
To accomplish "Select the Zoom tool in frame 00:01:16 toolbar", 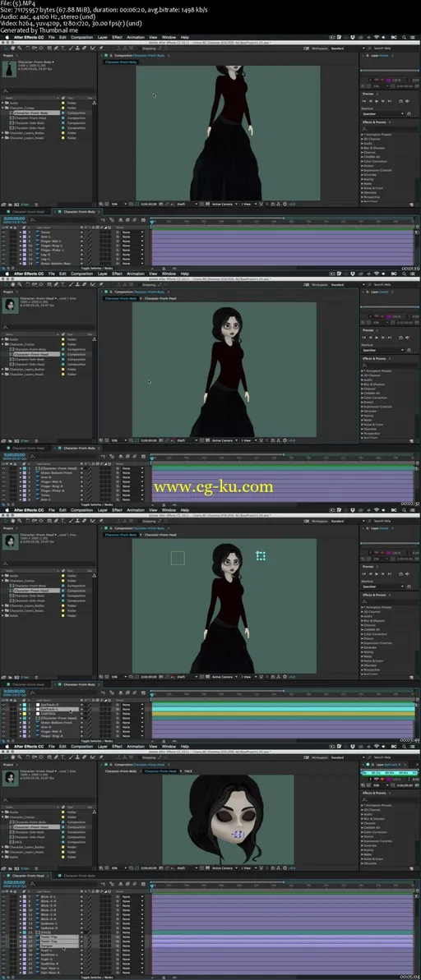I will (x=20, y=48).
